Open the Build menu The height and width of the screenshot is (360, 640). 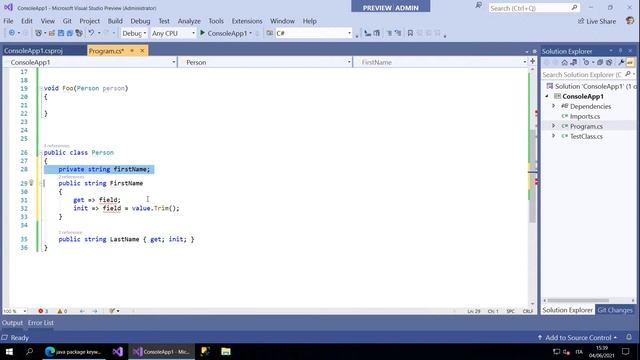[115, 21]
